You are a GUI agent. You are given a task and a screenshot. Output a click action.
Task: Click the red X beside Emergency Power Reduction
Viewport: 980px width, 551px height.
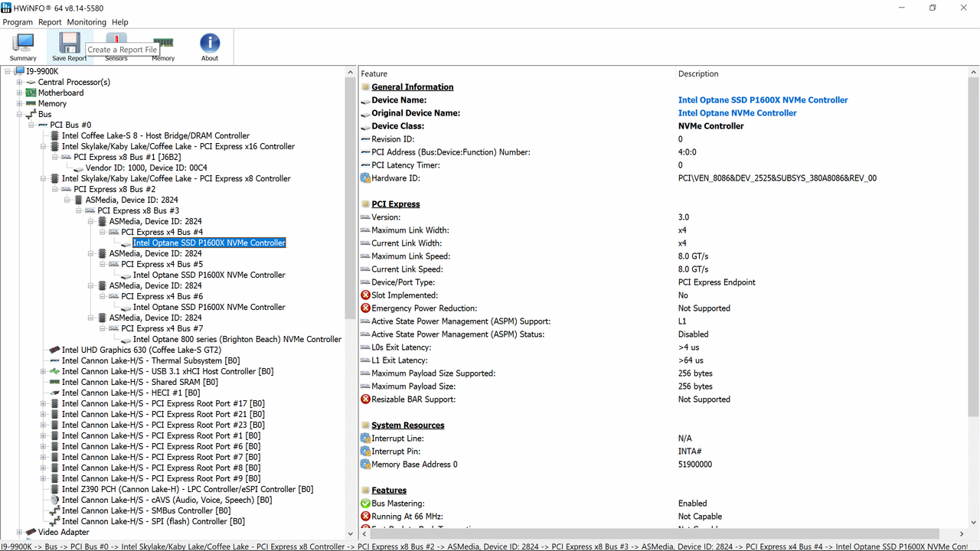[x=365, y=308]
